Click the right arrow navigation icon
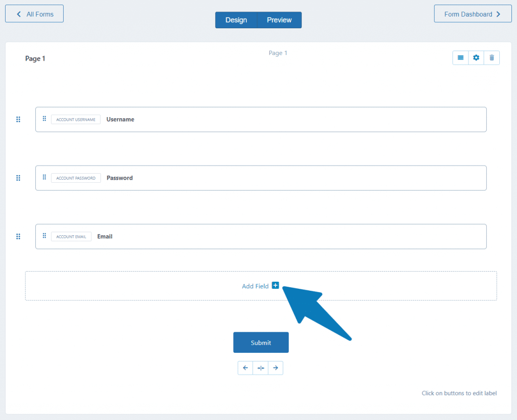The image size is (517, 420). tap(276, 367)
